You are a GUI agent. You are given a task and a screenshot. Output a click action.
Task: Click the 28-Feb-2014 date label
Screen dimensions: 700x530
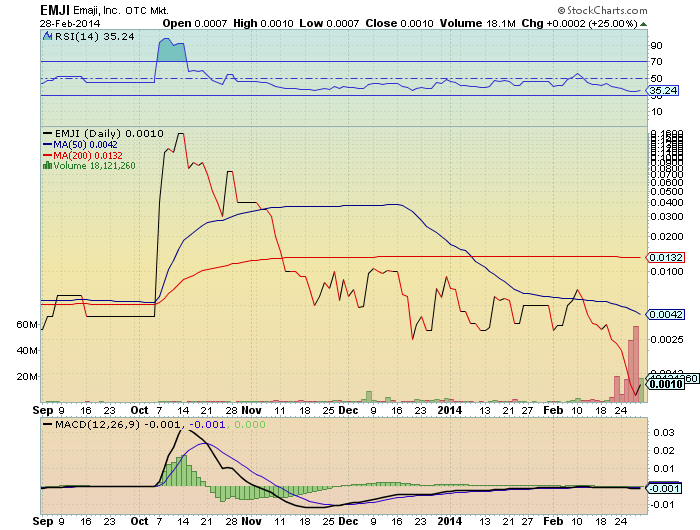(x=70, y=24)
